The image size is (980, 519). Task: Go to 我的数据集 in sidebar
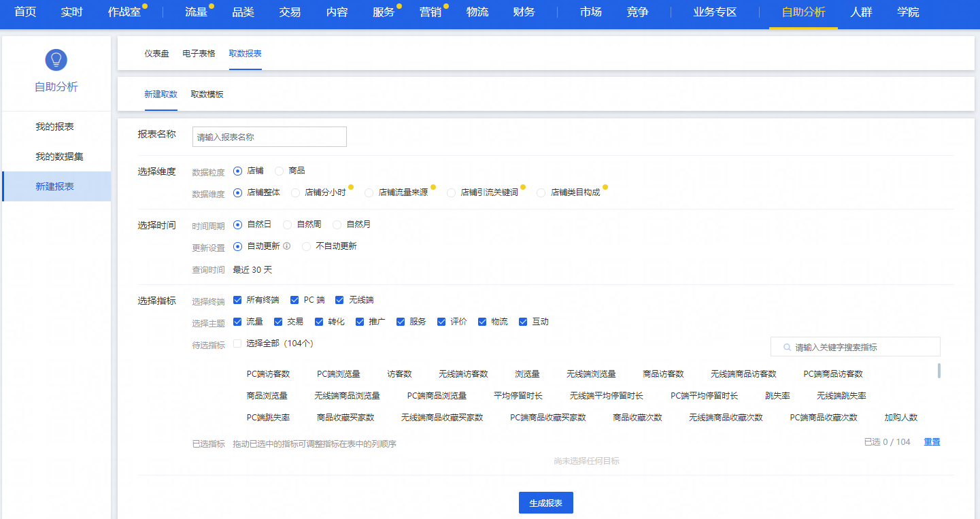point(59,156)
